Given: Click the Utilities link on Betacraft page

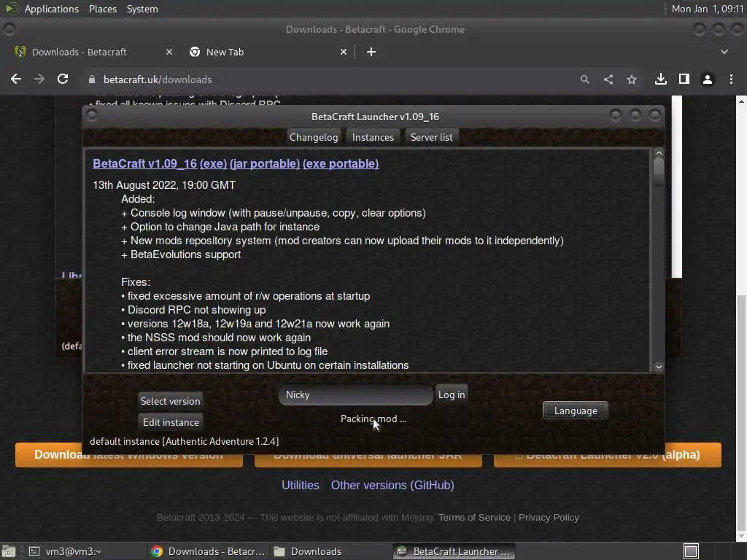Looking at the screenshot, I should [300, 485].
